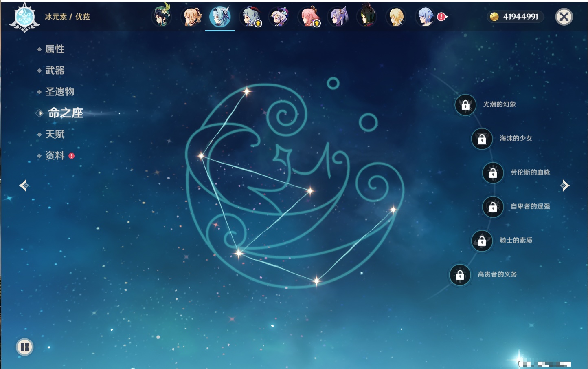Viewport: 588px width, 369px height.
Task: Click red alert badge beside 资料
Action: (x=72, y=156)
